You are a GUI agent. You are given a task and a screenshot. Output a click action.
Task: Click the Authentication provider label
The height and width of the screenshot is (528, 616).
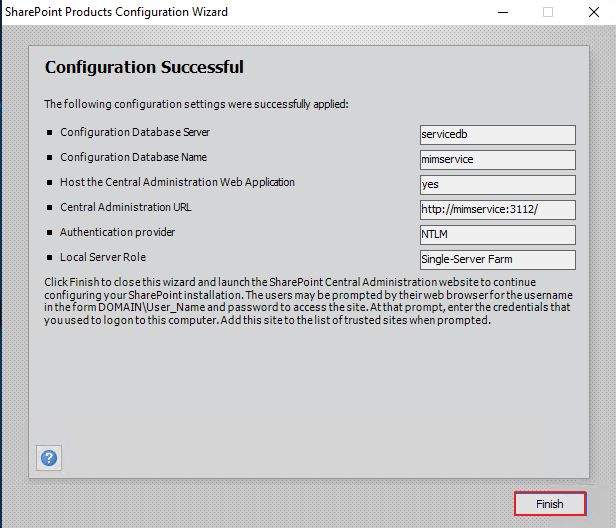(x=117, y=232)
